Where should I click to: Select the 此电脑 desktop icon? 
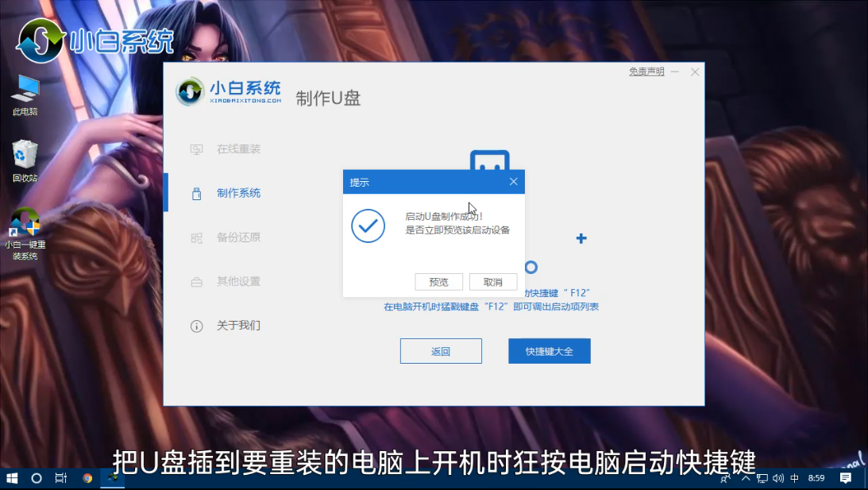[25, 95]
